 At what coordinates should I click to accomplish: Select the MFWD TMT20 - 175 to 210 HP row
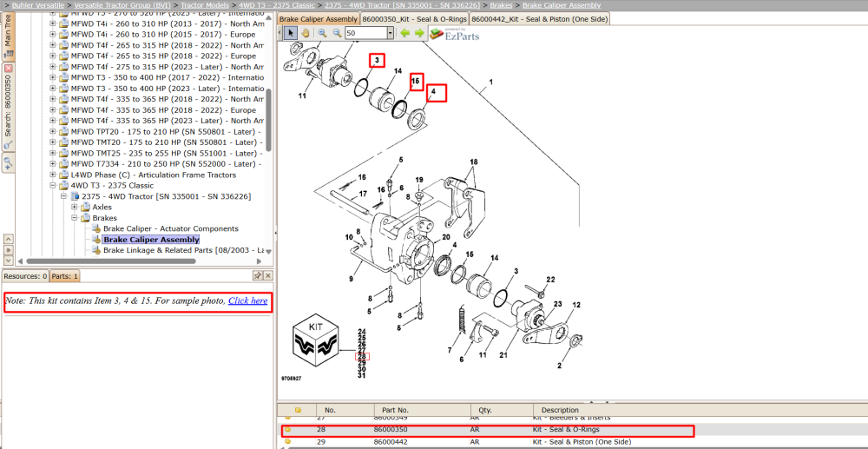166,142
